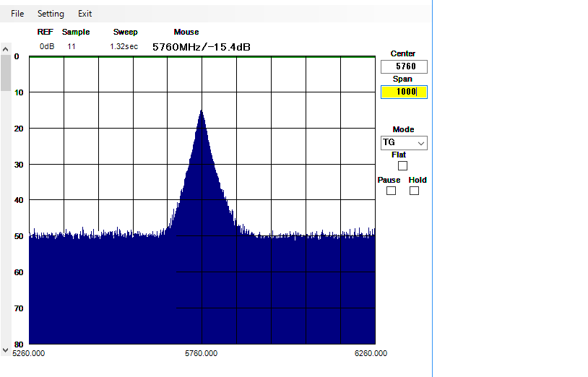Click the left scrollbar's down arrow

[6, 350]
